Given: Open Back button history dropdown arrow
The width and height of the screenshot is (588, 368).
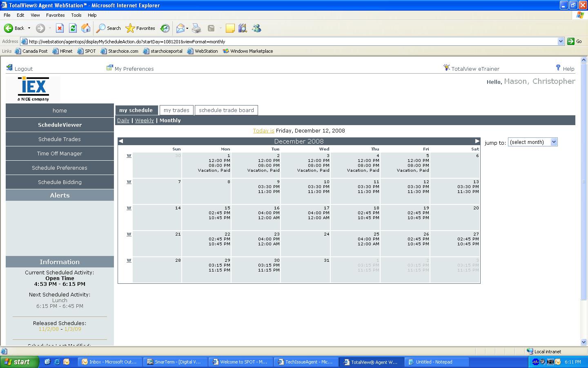Looking at the screenshot, I should tap(29, 28).
